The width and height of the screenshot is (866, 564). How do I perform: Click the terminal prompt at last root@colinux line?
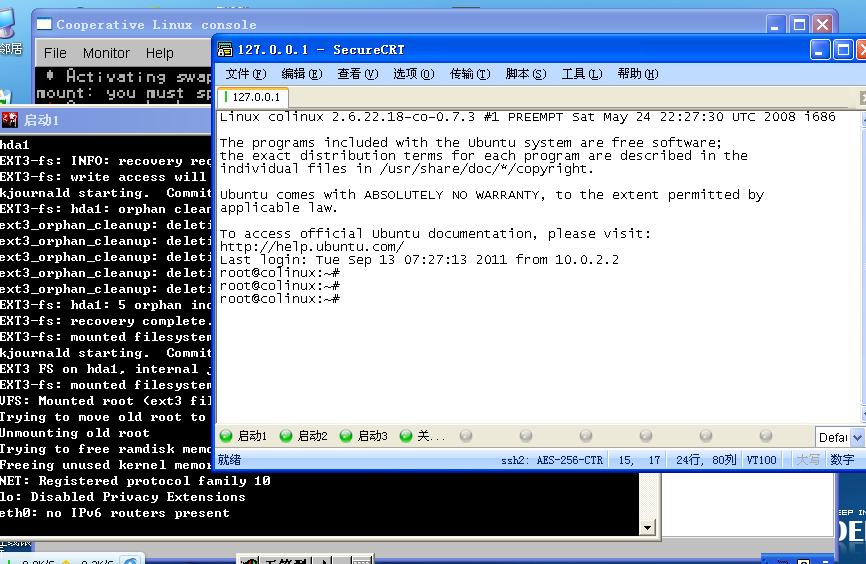pos(342,299)
